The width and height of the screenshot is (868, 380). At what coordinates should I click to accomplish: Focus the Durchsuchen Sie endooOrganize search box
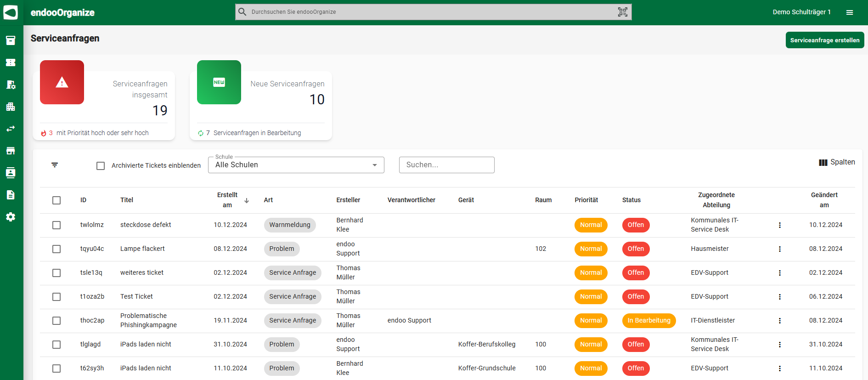pos(433,12)
